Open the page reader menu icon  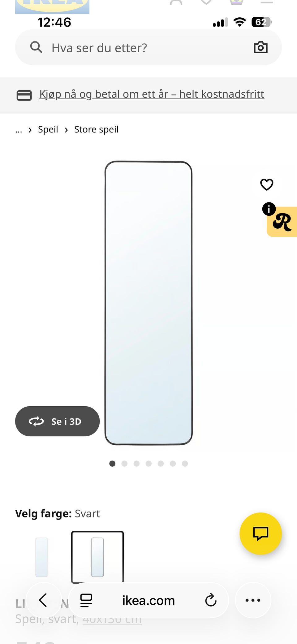pyautogui.click(x=86, y=600)
